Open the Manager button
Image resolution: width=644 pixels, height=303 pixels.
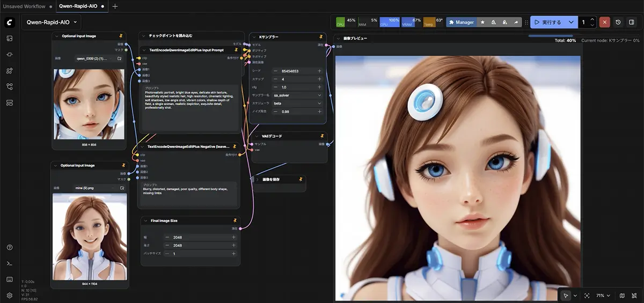(x=462, y=23)
